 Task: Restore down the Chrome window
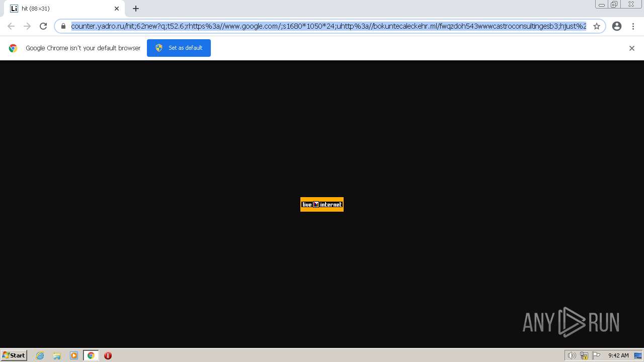pos(614,5)
